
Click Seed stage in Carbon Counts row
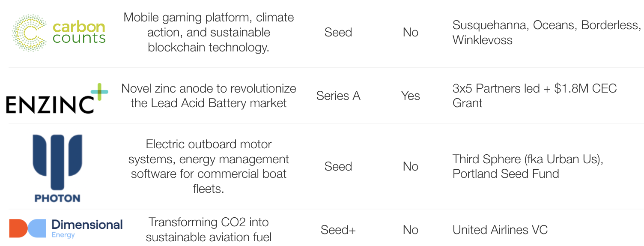tap(338, 32)
